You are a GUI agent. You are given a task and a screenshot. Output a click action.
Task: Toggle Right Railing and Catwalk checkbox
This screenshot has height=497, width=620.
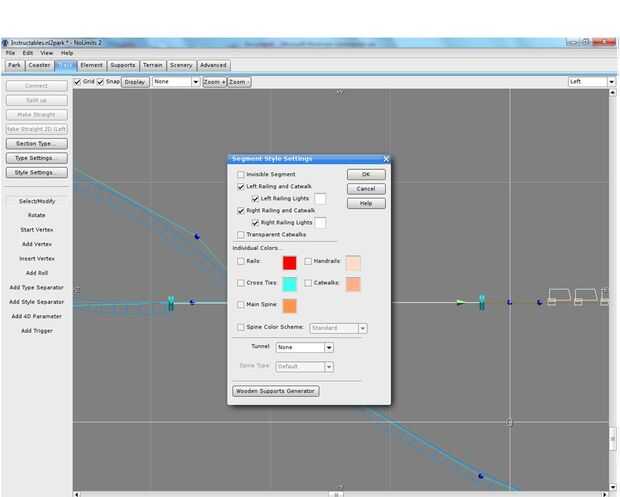pos(240,211)
